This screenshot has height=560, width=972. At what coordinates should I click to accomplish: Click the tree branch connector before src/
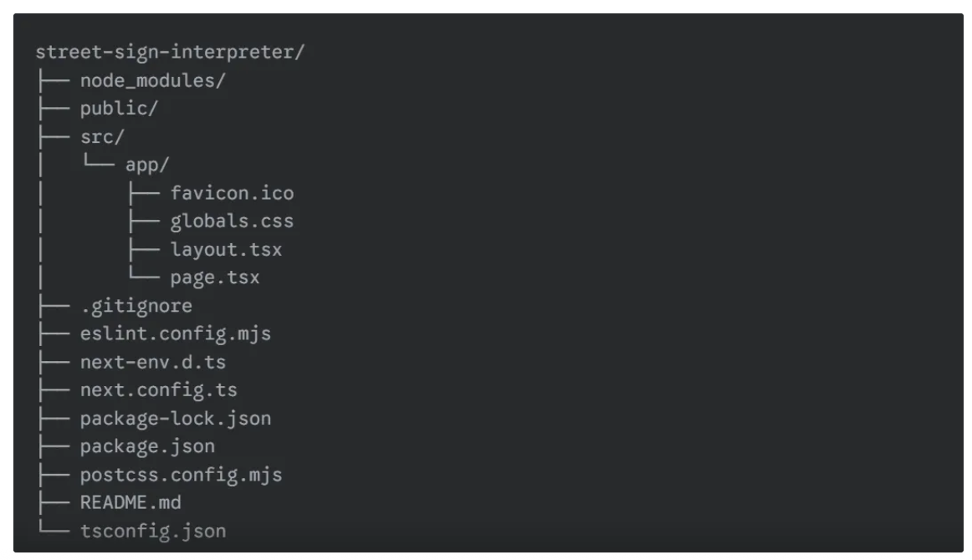click(x=54, y=137)
